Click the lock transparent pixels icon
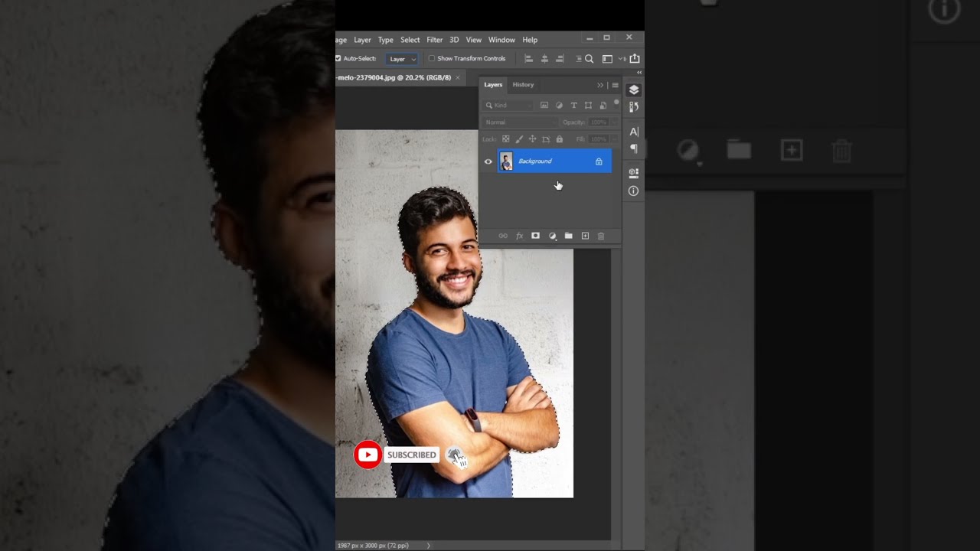Image resolution: width=980 pixels, height=551 pixels. [505, 139]
